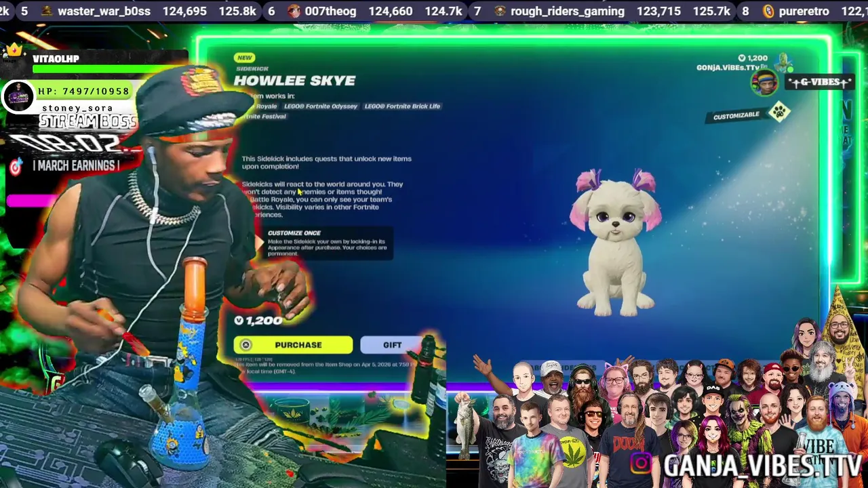Viewport: 868px width, 488px height.
Task: Click the HOWLEE SKYE title
Action: (294, 81)
